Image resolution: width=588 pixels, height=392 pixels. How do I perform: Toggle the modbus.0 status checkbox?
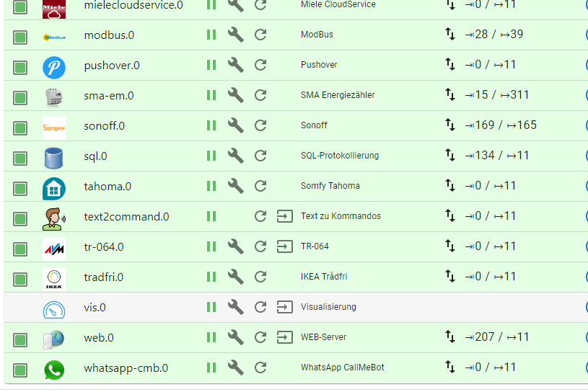(20, 35)
